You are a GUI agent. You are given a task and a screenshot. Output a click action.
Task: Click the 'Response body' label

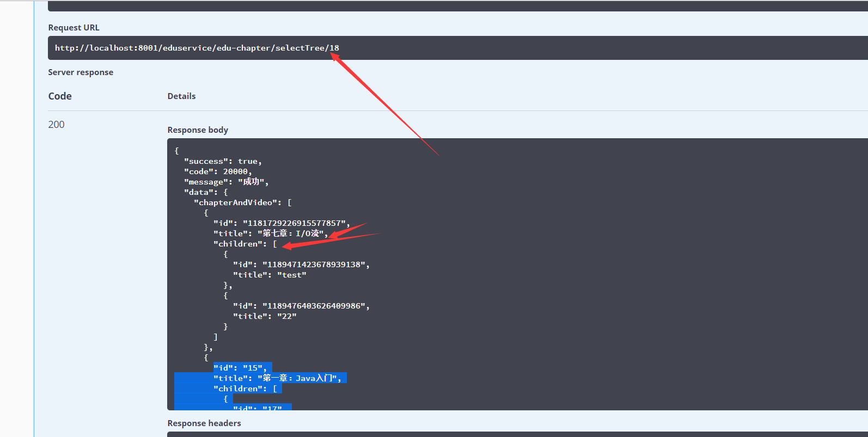tap(198, 130)
